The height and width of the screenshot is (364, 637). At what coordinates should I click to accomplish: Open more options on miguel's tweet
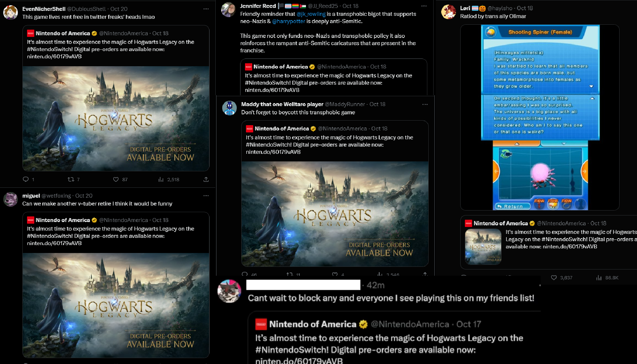(x=206, y=196)
